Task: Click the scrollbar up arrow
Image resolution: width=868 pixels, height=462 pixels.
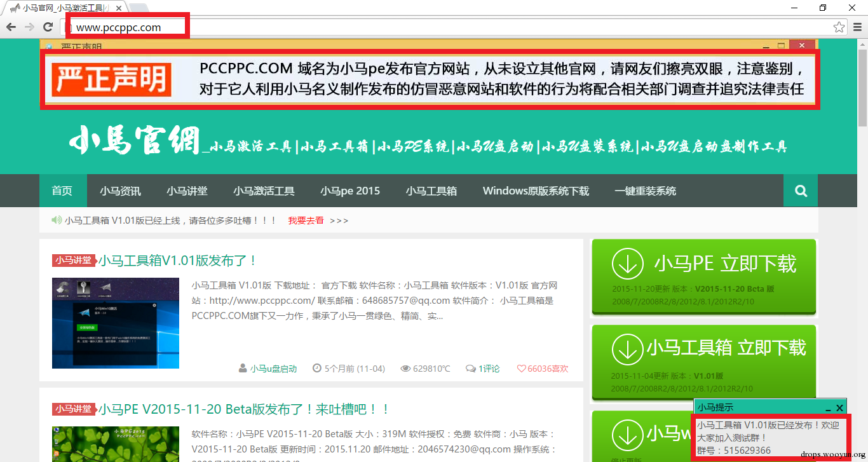Action: point(862,43)
